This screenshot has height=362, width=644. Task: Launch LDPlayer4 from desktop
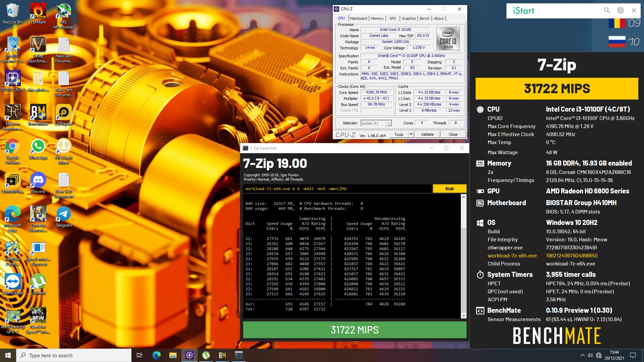pos(63,115)
